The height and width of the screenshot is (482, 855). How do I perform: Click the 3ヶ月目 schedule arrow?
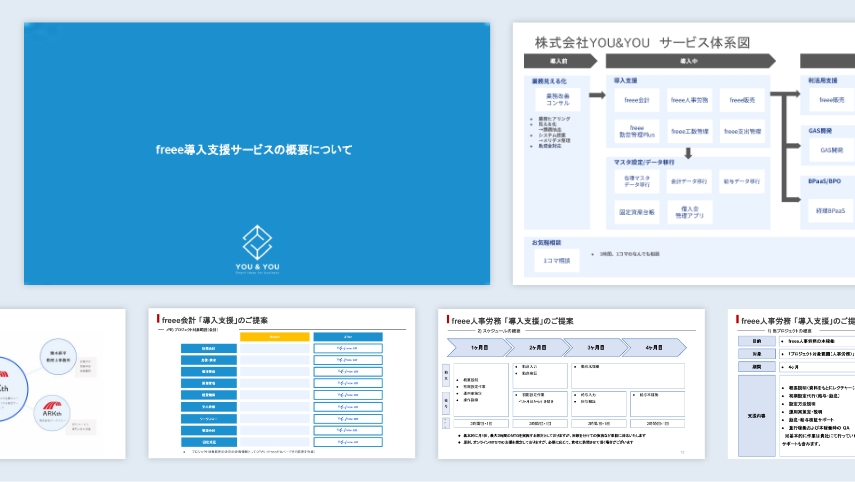point(596,347)
